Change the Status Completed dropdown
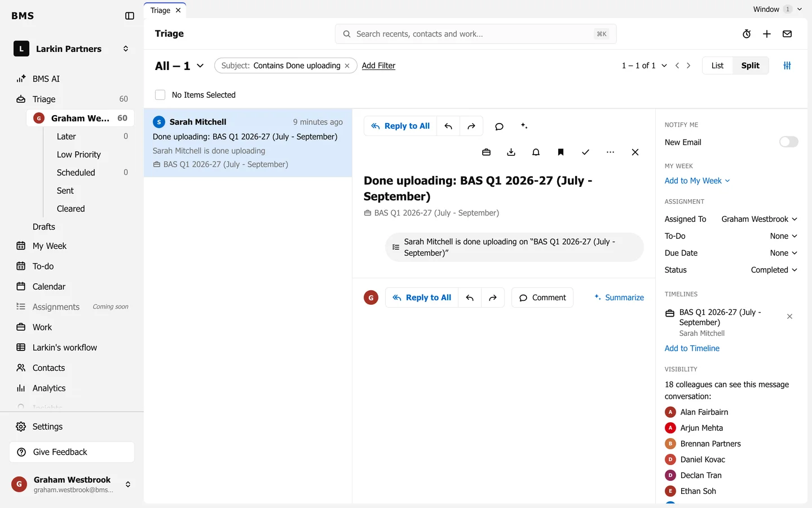 click(x=774, y=270)
